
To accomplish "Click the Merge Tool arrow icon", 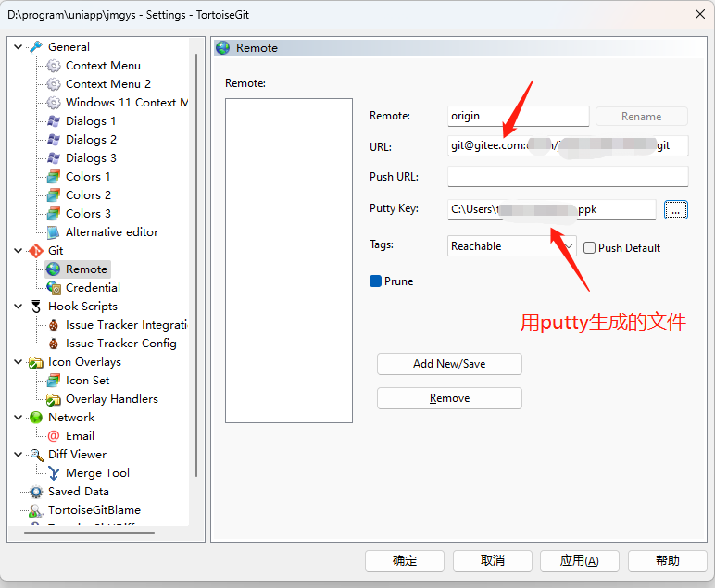I will pyautogui.click(x=54, y=473).
